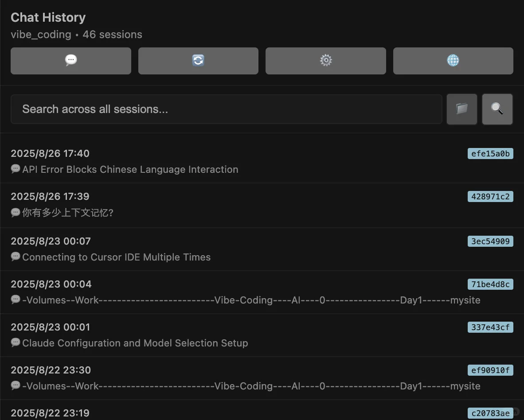This screenshot has width=524, height=420.
Task: Focus the Search across all sessions field
Action: (227, 109)
